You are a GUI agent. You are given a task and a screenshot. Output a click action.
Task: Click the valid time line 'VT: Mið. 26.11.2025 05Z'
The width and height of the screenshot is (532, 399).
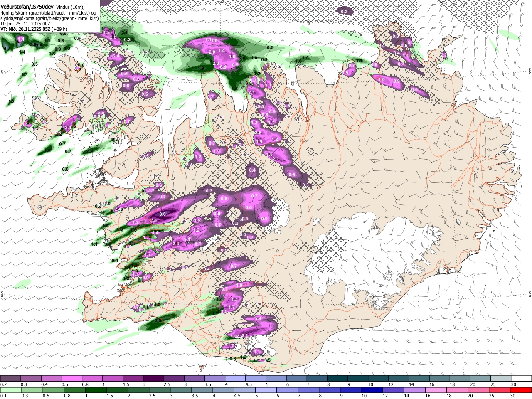pos(25,29)
